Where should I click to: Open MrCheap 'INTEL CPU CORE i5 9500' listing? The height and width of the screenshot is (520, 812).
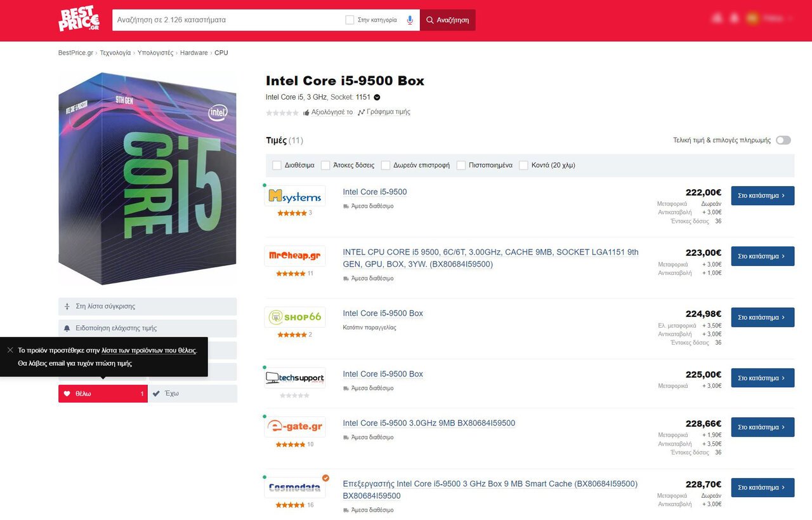click(x=491, y=258)
